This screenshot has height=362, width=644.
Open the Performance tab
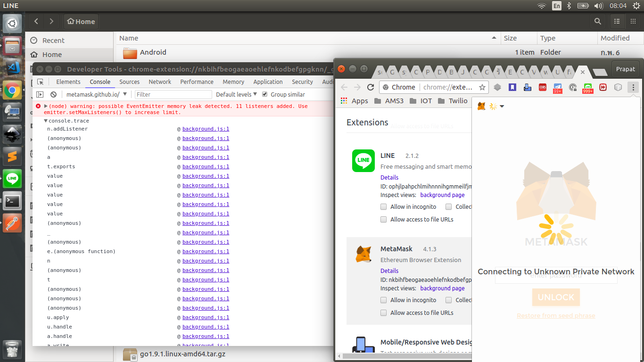(x=197, y=82)
